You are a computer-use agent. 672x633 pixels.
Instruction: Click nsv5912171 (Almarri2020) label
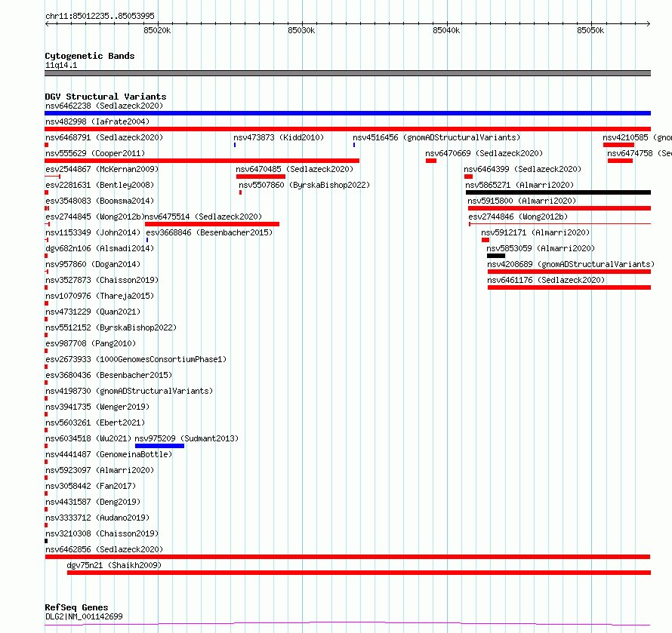(x=535, y=232)
